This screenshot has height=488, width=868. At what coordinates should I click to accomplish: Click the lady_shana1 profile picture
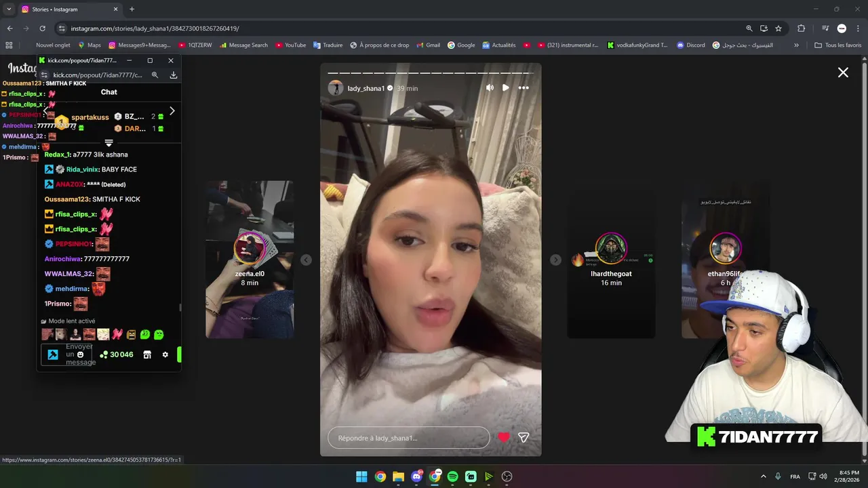(x=336, y=88)
